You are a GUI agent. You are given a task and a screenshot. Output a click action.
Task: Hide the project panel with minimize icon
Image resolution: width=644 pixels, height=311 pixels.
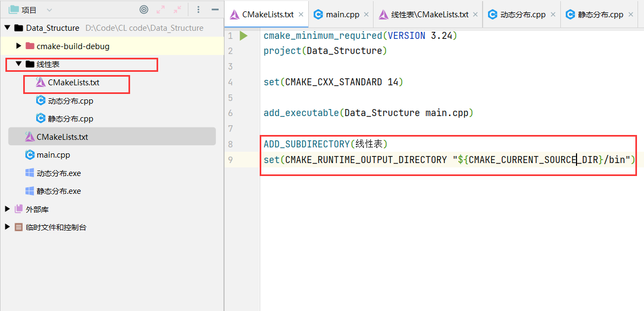pos(215,10)
